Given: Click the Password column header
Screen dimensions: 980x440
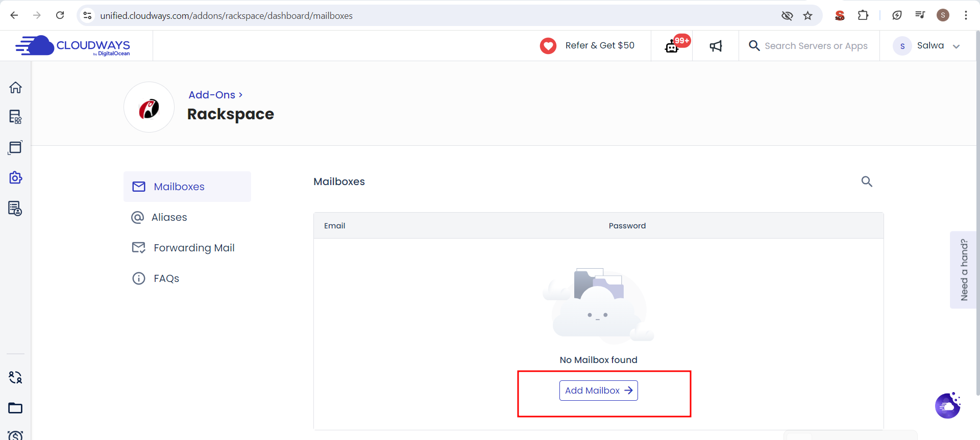Looking at the screenshot, I should 627,226.
